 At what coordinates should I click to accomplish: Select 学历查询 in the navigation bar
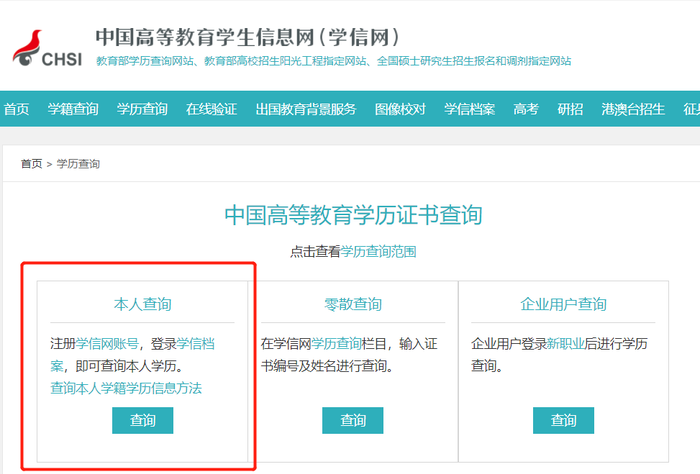coord(142,109)
